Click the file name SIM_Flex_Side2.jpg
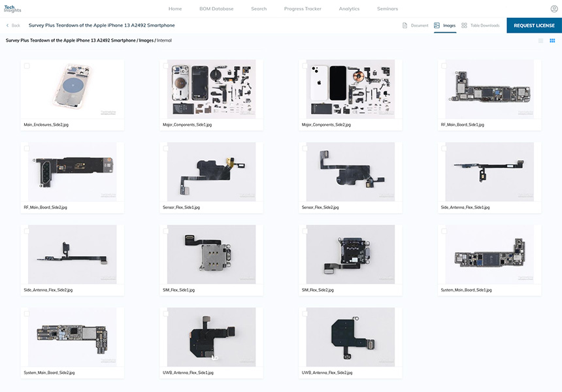 [x=318, y=290]
